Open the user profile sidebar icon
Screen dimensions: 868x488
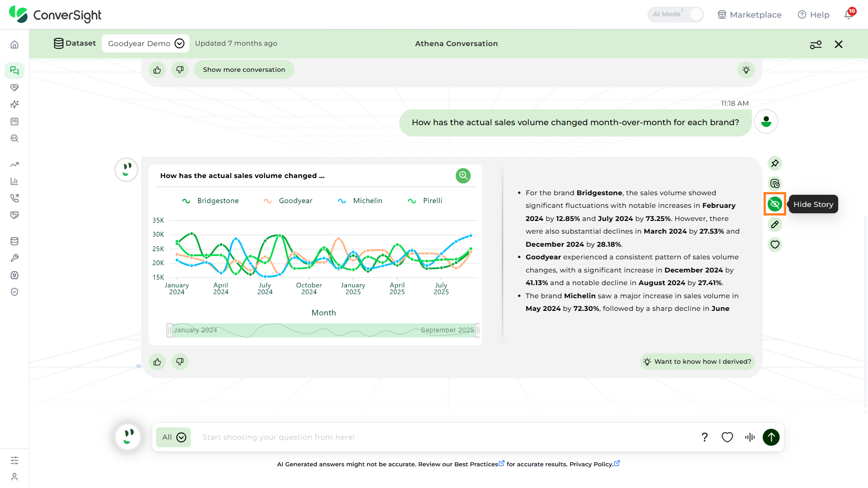tap(14, 477)
